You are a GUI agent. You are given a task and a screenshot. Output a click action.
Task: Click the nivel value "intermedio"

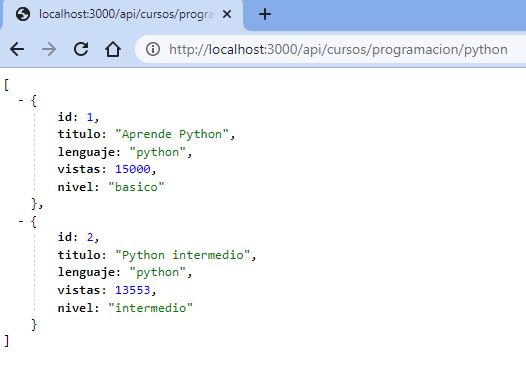(151, 307)
